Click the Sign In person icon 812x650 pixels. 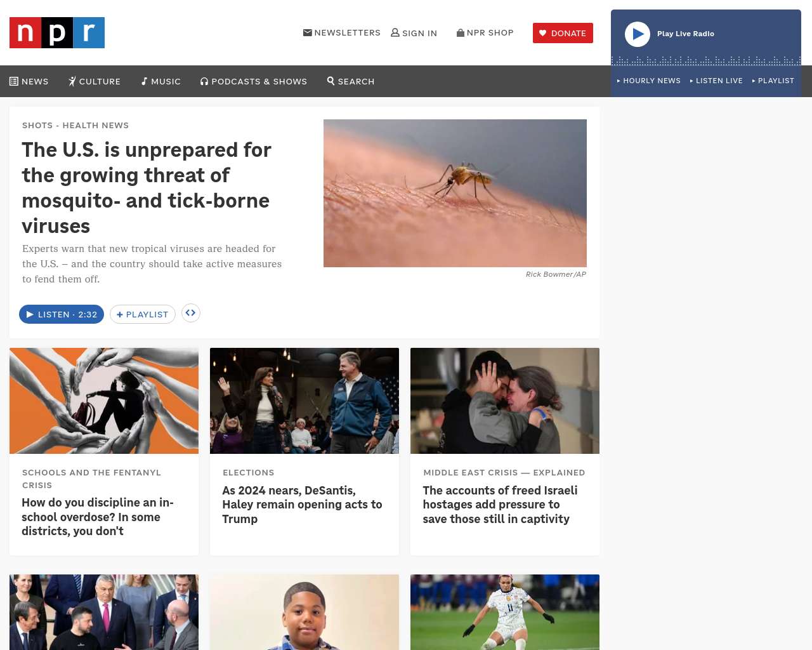(x=395, y=32)
